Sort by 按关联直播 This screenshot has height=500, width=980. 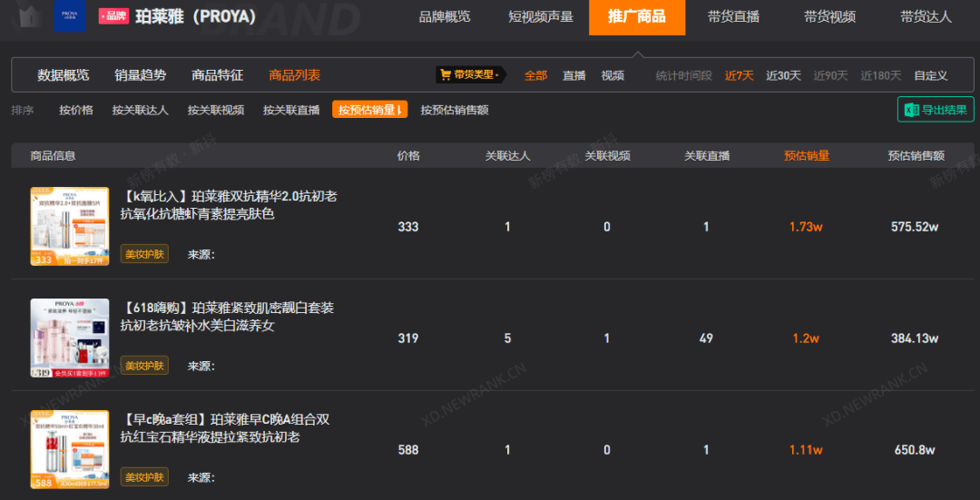pos(291,110)
